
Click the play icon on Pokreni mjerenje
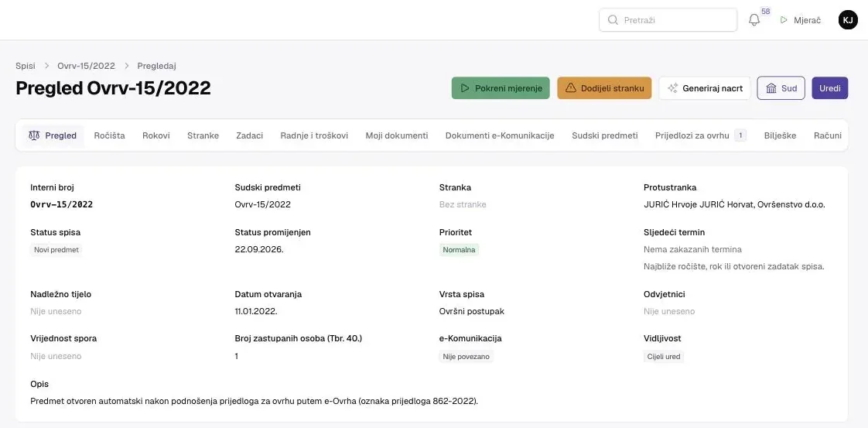pyautogui.click(x=465, y=88)
